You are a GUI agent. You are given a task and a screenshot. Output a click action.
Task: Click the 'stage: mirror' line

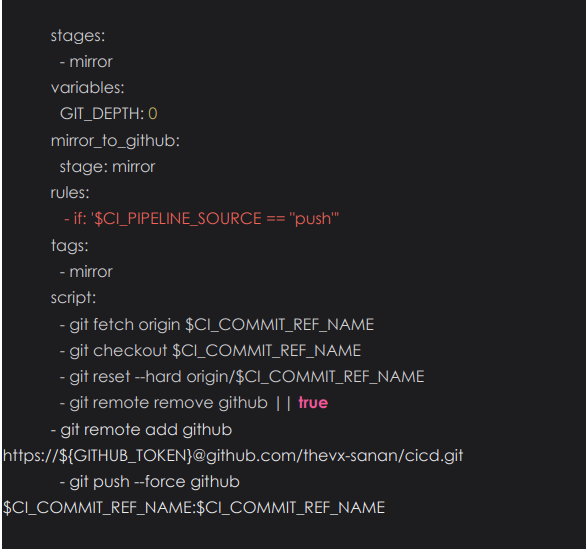(x=107, y=167)
